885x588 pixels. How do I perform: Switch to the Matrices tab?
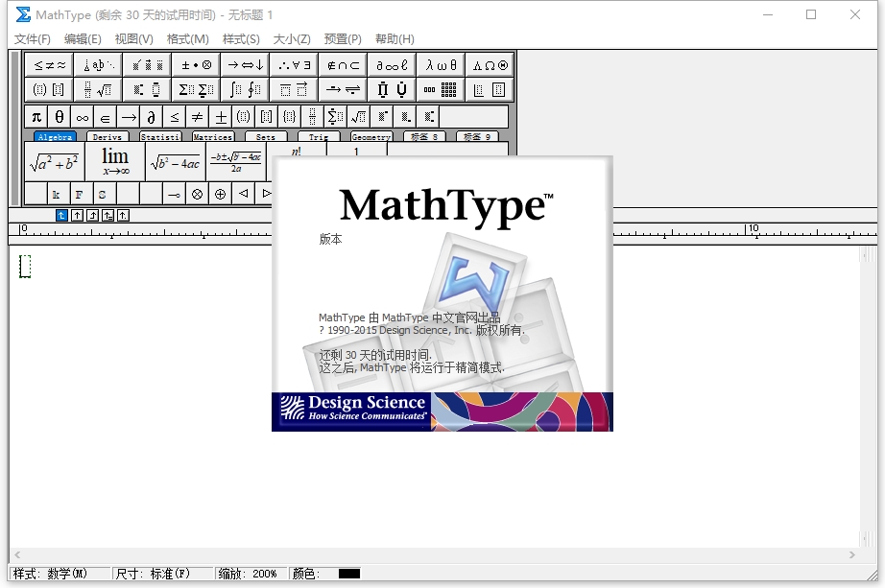click(x=212, y=137)
